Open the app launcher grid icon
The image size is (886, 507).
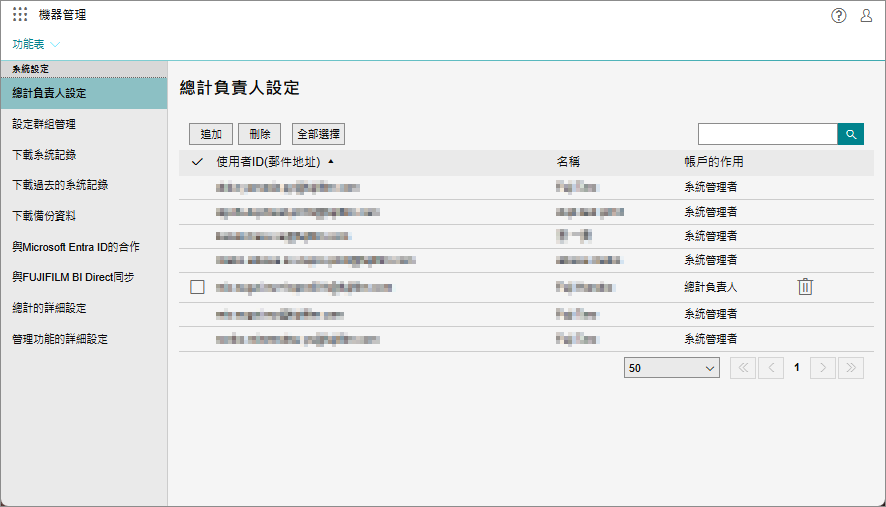pyautogui.click(x=20, y=15)
